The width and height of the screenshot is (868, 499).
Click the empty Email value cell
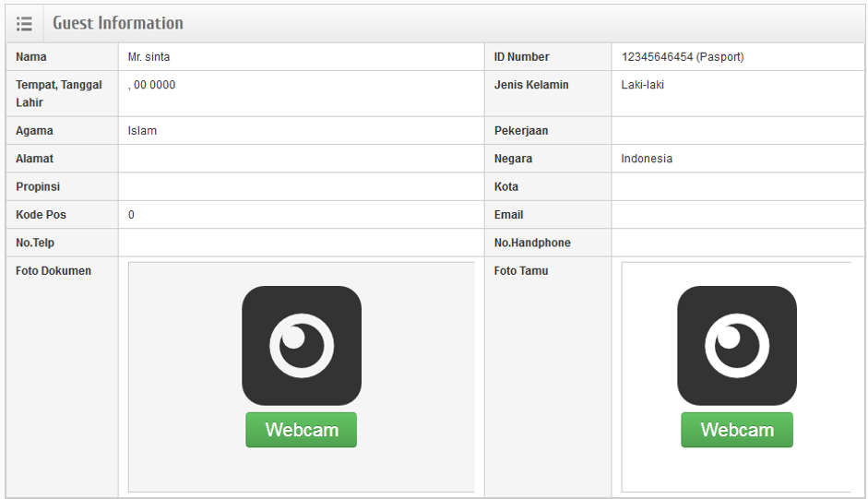[737, 215]
